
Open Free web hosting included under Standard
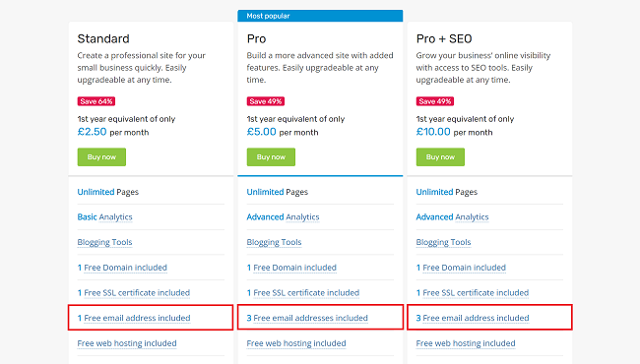[x=127, y=343]
